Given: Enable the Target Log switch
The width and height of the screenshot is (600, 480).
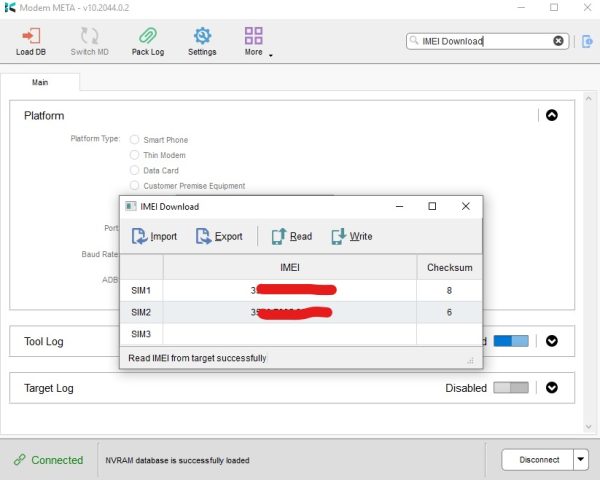Looking at the screenshot, I should point(511,387).
